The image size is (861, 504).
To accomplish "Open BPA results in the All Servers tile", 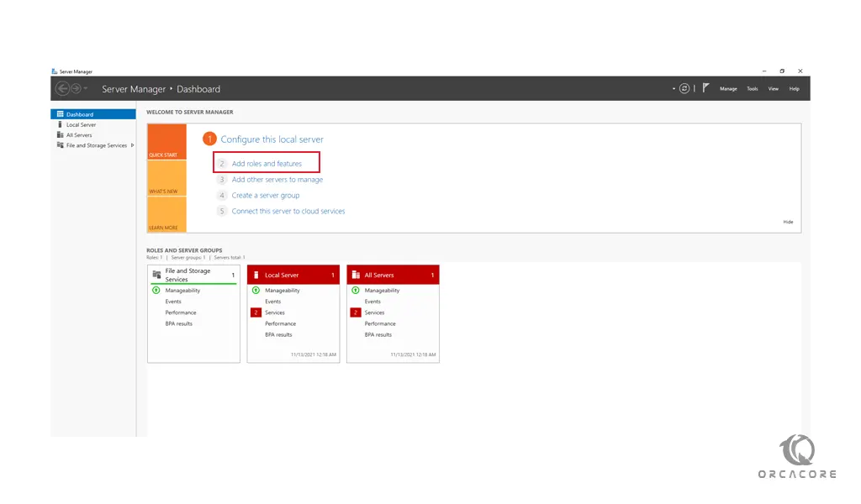I will (x=378, y=334).
